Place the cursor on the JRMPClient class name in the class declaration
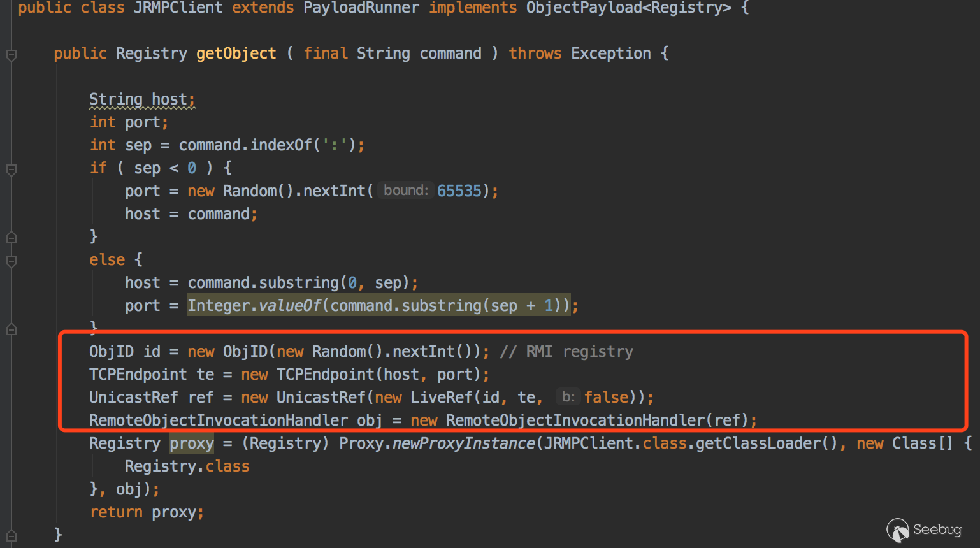Image resolution: width=980 pixels, height=548 pixels. pos(178,8)
